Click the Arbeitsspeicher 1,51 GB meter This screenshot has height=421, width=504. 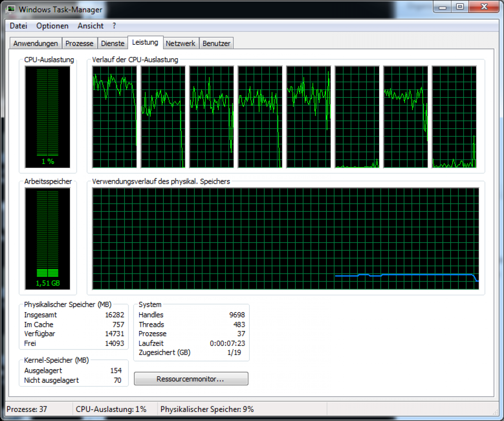[x=48, y=239]
